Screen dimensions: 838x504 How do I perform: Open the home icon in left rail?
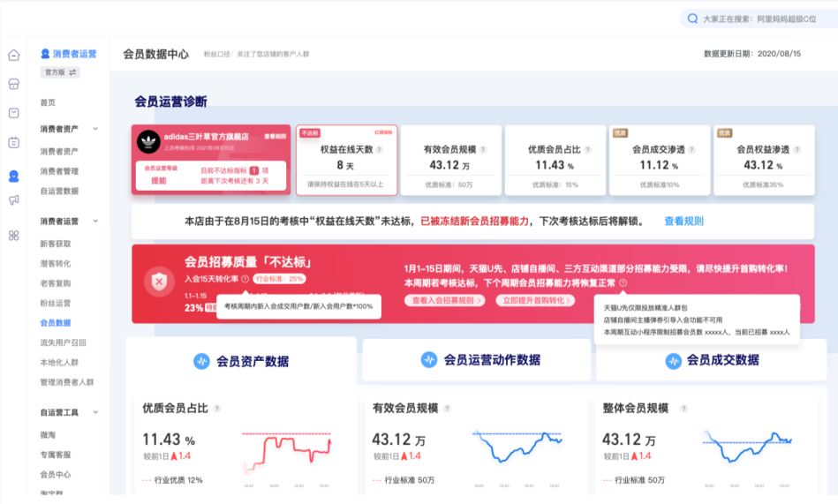(x=14, y=55)
